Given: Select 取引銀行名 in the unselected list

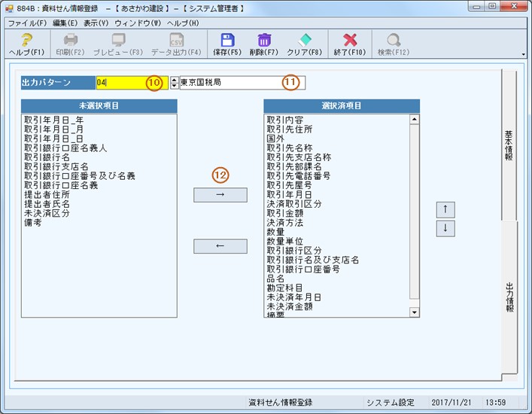Looking at the screenshot, I should pyautogui.click(x=46, y=157).
